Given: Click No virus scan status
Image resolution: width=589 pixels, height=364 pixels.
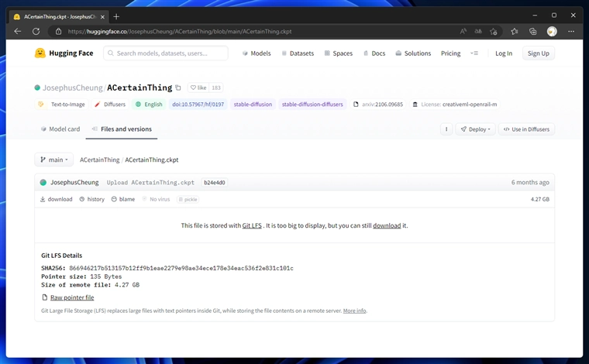Looking at the screenshot, I should coord(156,199).
